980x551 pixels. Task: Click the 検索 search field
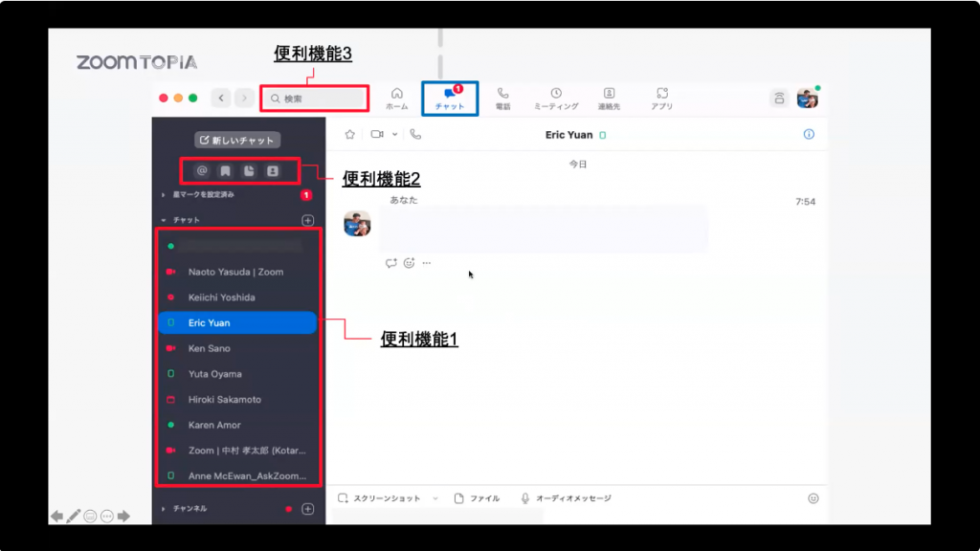(x=315, y=99)
